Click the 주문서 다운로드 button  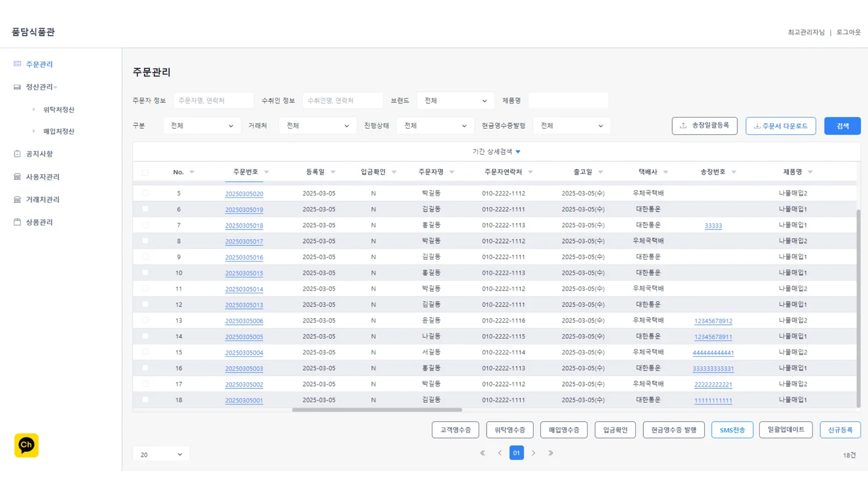[780, 126]
